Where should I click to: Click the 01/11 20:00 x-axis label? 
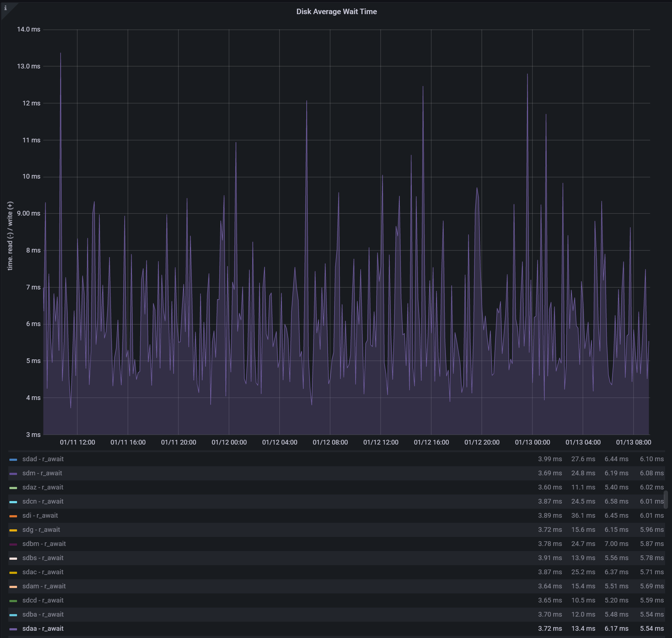(x=179, y=442)
